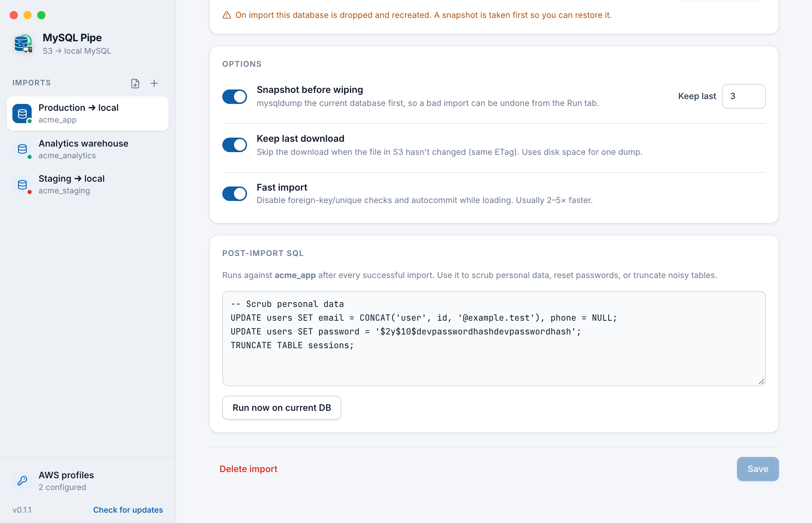Click the POST-IMPORT SQL heading
Screen dimensions: 812x523
click(x=263, y=253)
